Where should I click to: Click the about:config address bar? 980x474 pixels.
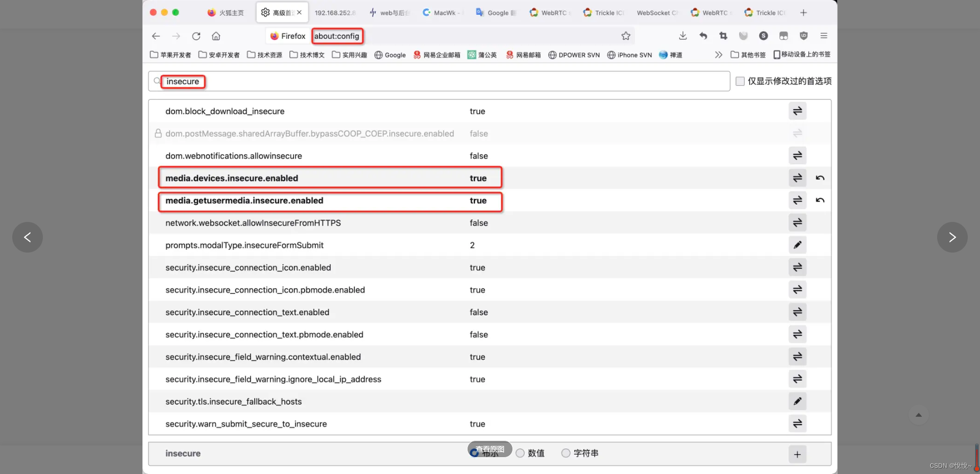click(337, 36)
